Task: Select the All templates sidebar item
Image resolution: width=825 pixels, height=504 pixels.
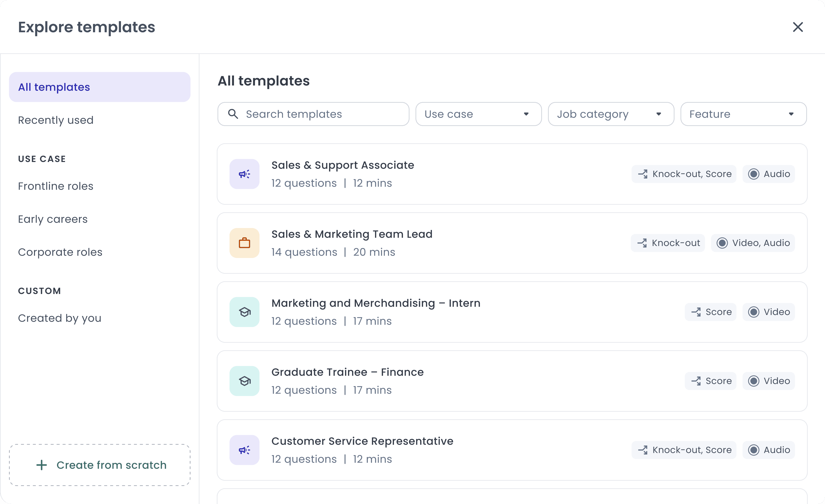Action: [x=99, y=87]
